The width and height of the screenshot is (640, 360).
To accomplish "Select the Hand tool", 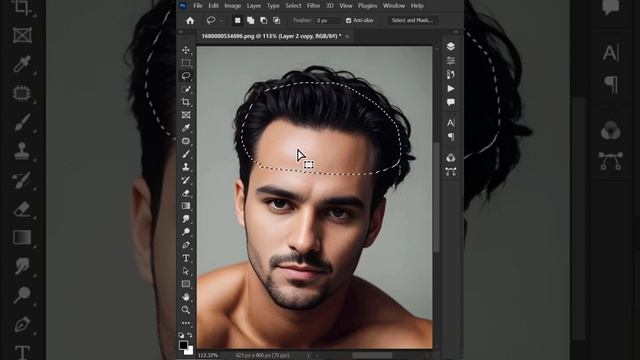I will (186, 297).
